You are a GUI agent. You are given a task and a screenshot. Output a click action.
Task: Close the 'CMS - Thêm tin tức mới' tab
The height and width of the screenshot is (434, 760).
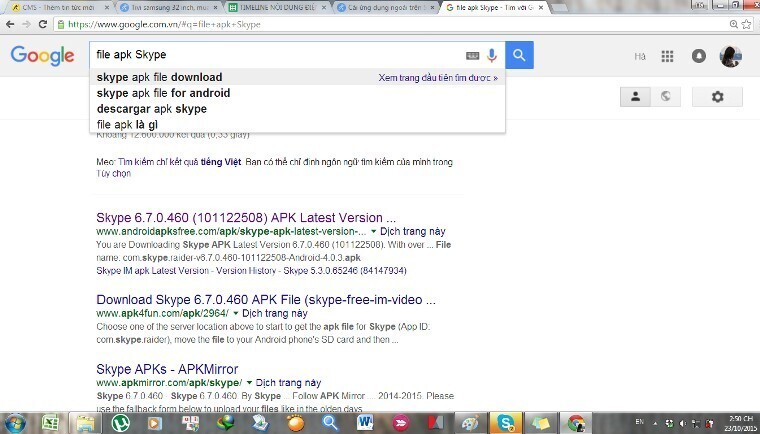pos(107,8)
